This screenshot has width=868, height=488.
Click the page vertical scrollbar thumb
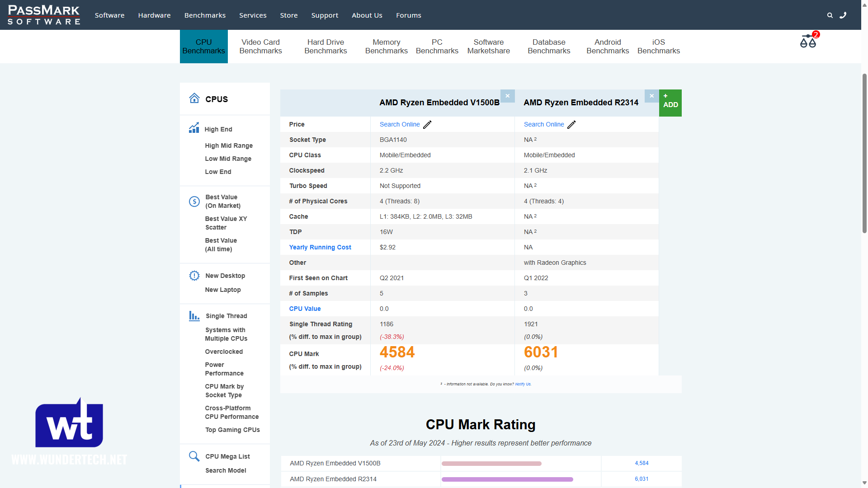point(864,153)
